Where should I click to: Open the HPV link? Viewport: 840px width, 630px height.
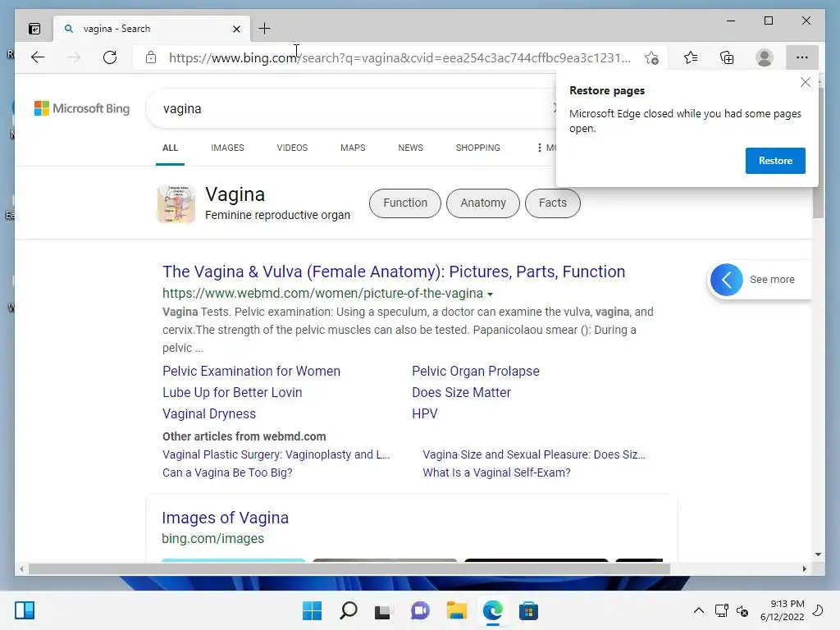425,414
